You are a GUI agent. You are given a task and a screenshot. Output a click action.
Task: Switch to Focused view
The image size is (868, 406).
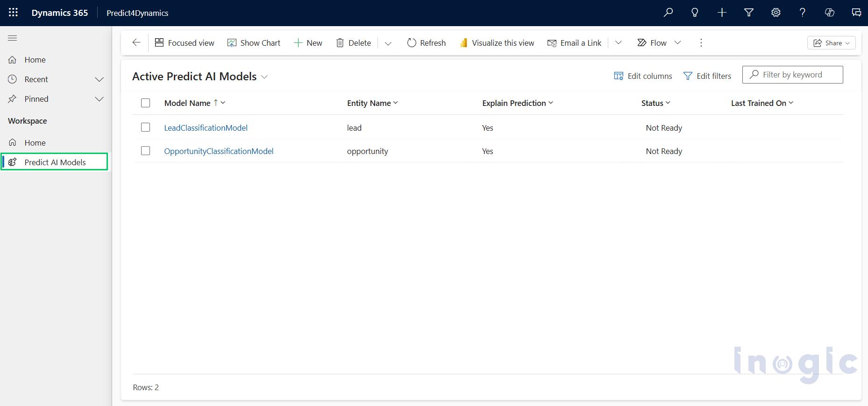185,43
